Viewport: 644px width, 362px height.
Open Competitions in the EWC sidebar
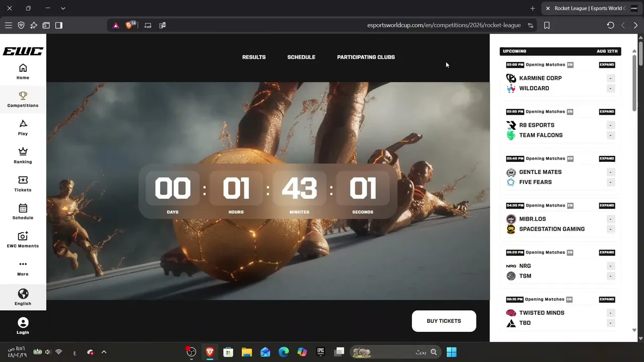coord(23,99)
